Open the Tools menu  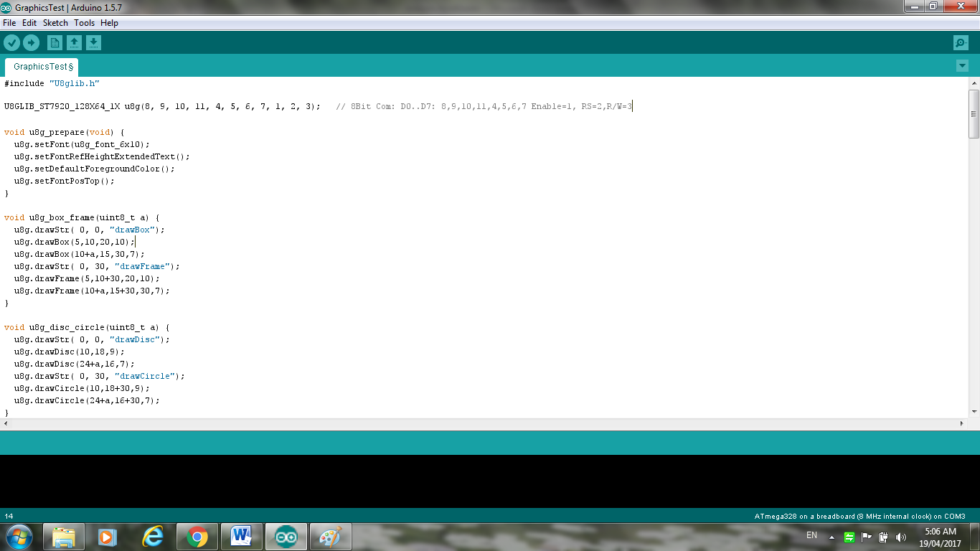point(84,23)
